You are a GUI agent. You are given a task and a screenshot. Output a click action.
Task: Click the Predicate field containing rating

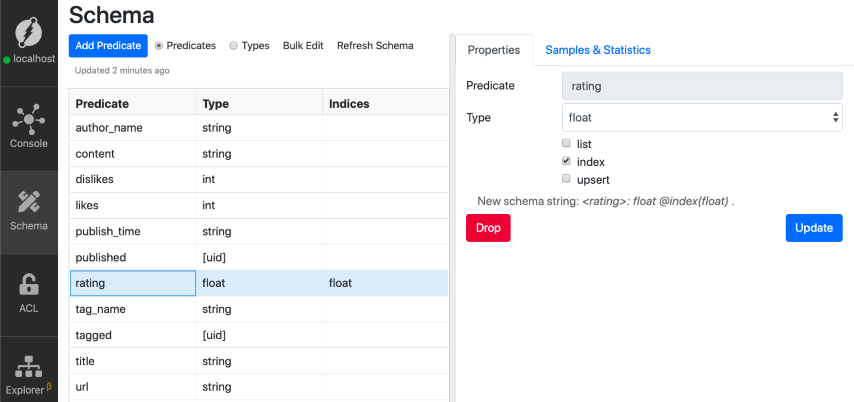click(x=702, y=86)
